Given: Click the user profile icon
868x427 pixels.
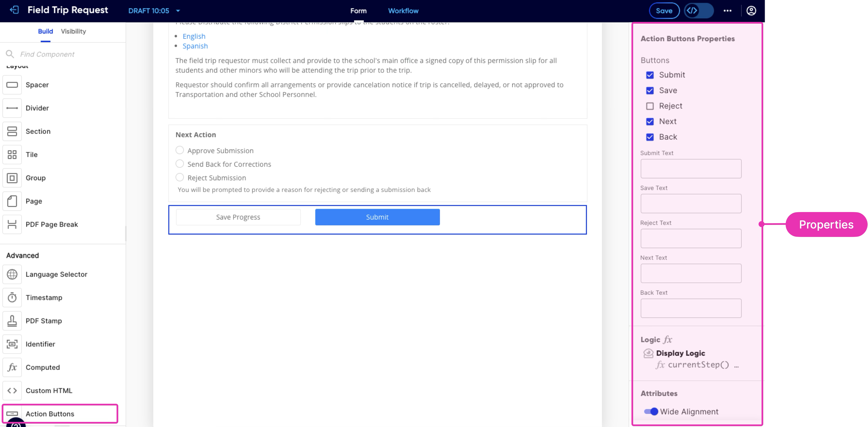Looking at the screenshot, I should pyautogui.click(x=751, y=11).
